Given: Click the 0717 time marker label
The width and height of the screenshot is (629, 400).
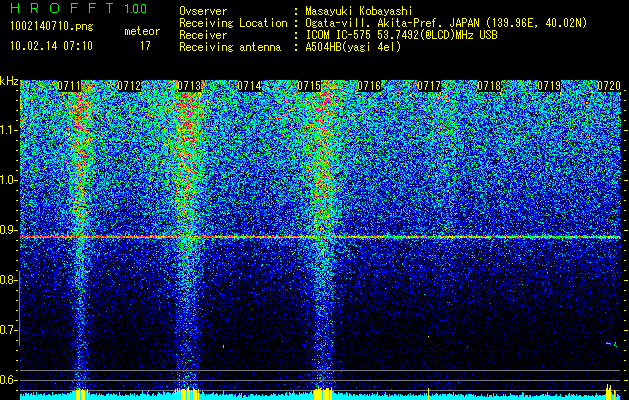Looking at the screenshot, I should pyautogui.click(x=429, y=86).
